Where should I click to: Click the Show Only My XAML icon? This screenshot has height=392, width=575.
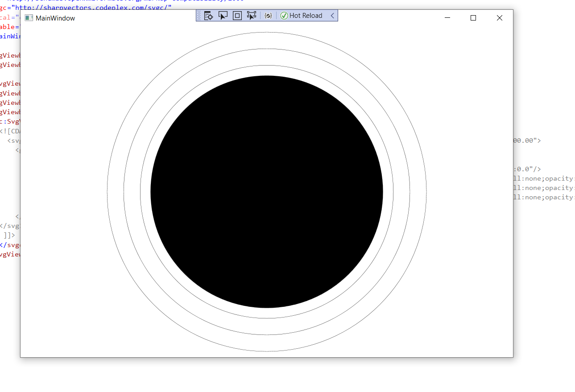click(268, 15)
